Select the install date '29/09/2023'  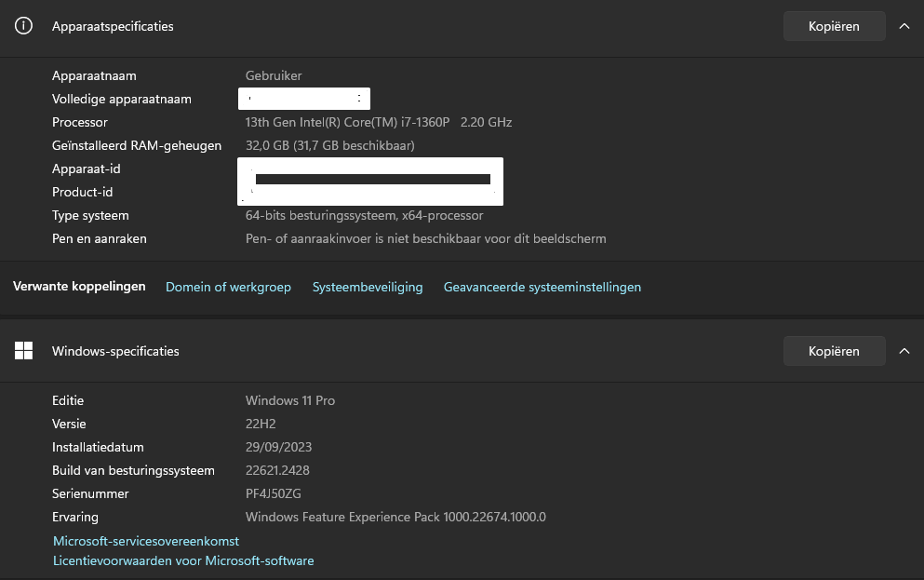click(279, 448)
